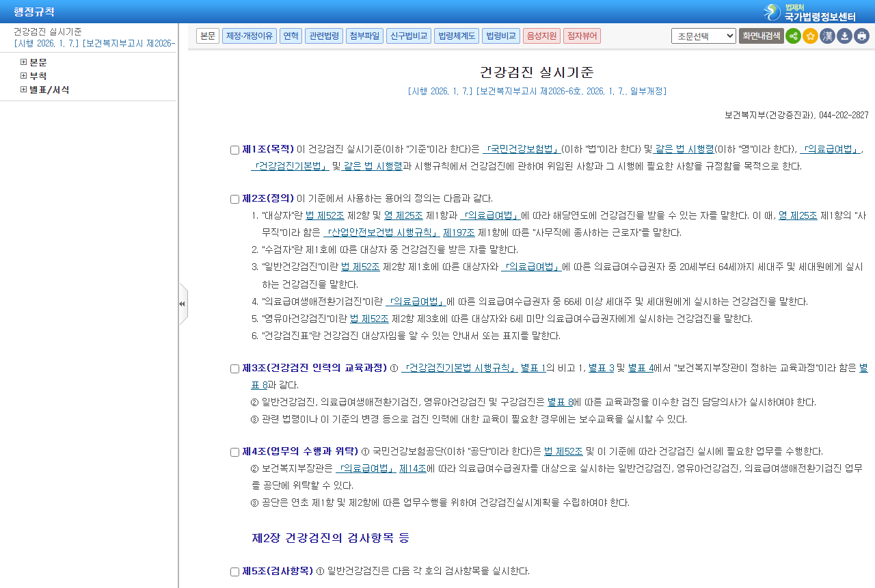Click the 화면내검색 button
This screenshot has height=588, width=875.
[x=761, y=36]
